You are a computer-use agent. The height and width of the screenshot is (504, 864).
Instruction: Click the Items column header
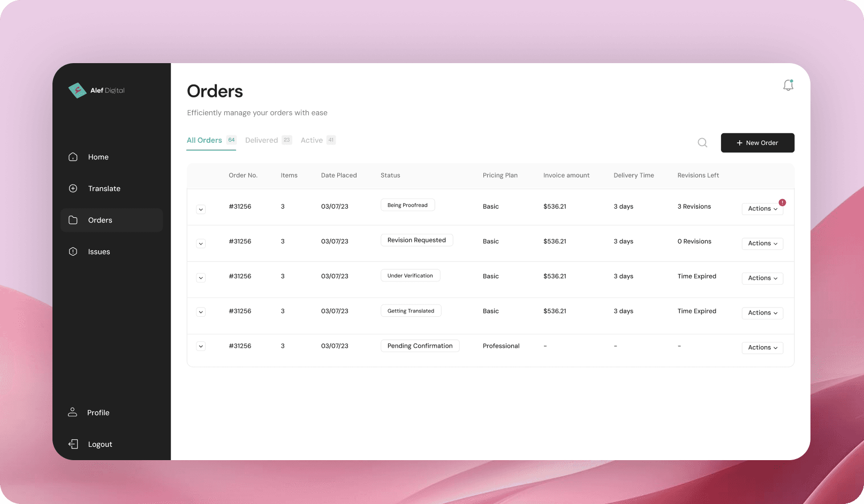(289, 175)
